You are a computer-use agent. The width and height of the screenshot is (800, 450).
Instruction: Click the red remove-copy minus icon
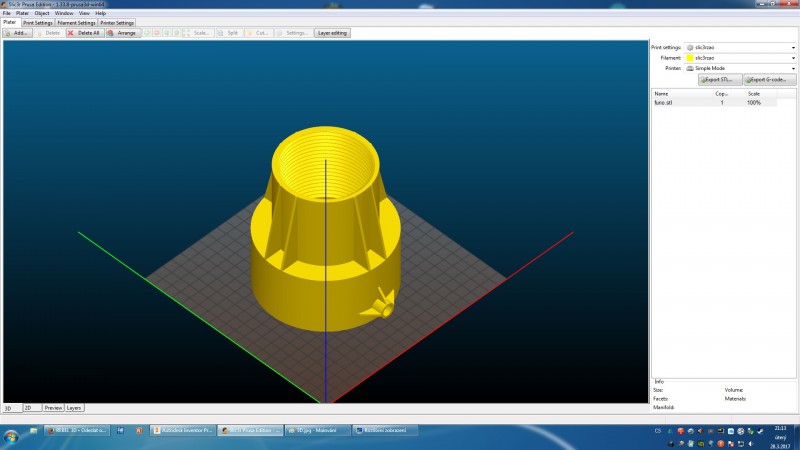point(157,33)
